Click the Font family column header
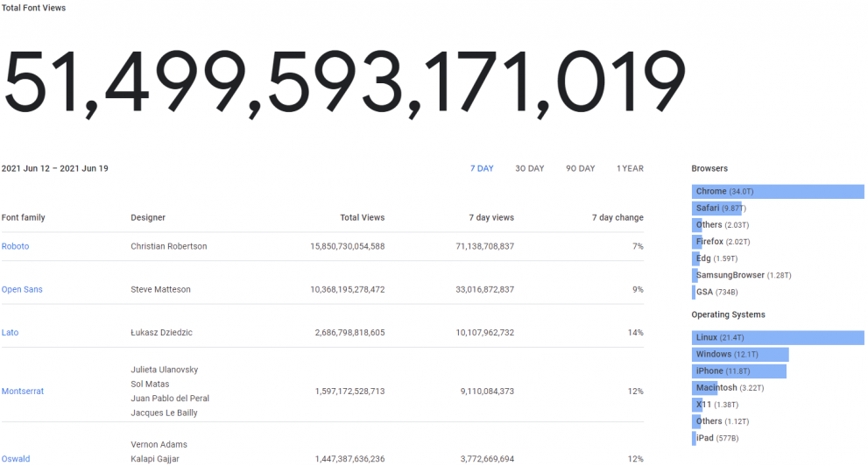The width and height of the screenshot is (868, 466). [x=24, y=217]
